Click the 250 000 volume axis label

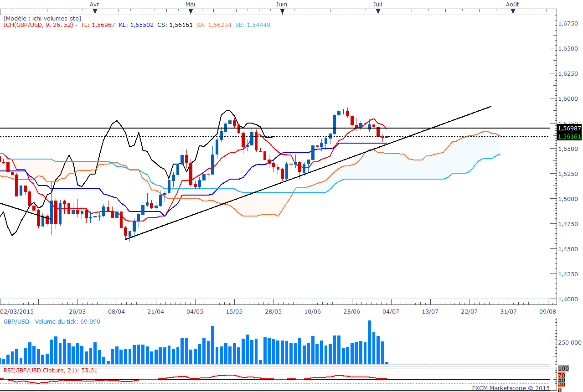pos(569,342)
